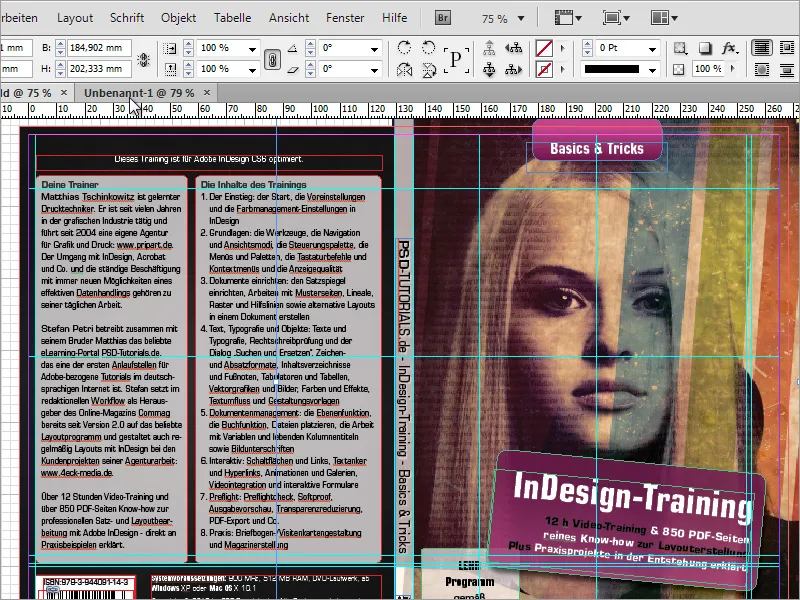Viewport: 800px width, 600px height.
Task: Click the 'Deine Trainer' heading
Action: [x=70, y=185]
